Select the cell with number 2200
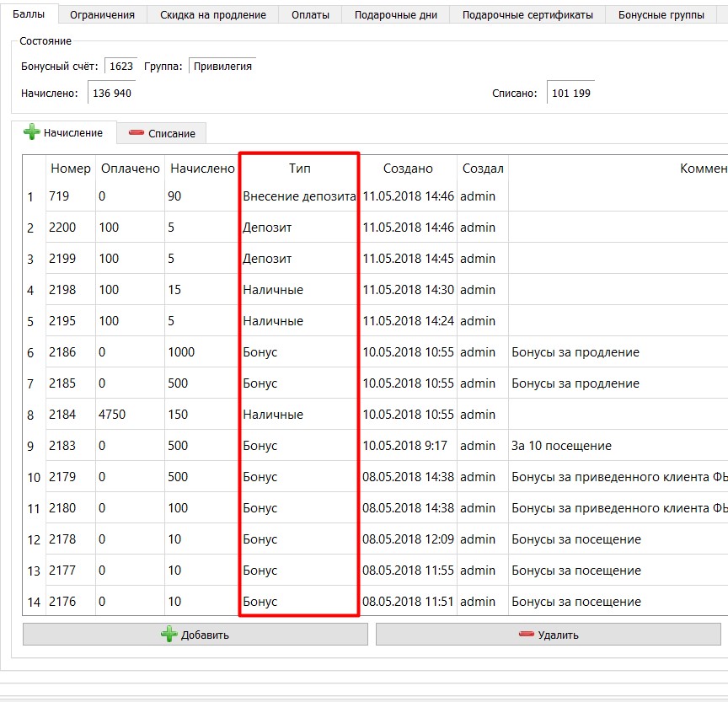 [x=71, y=227]
